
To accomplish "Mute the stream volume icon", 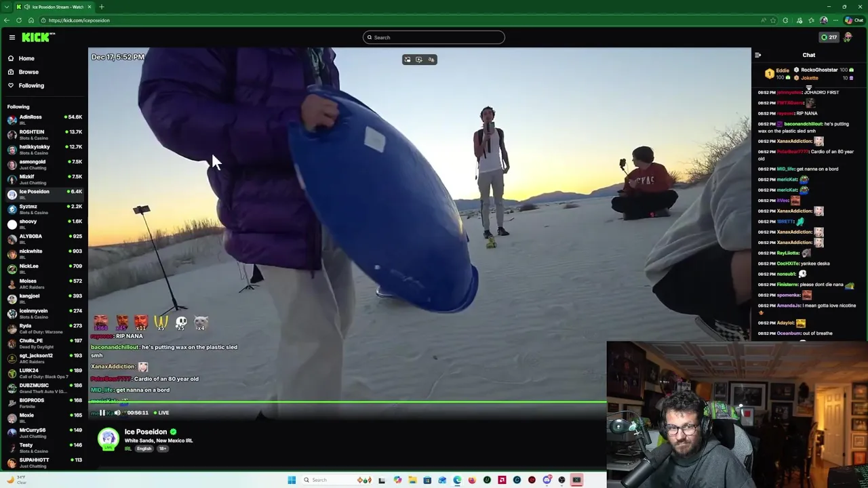I will [117, 412].
